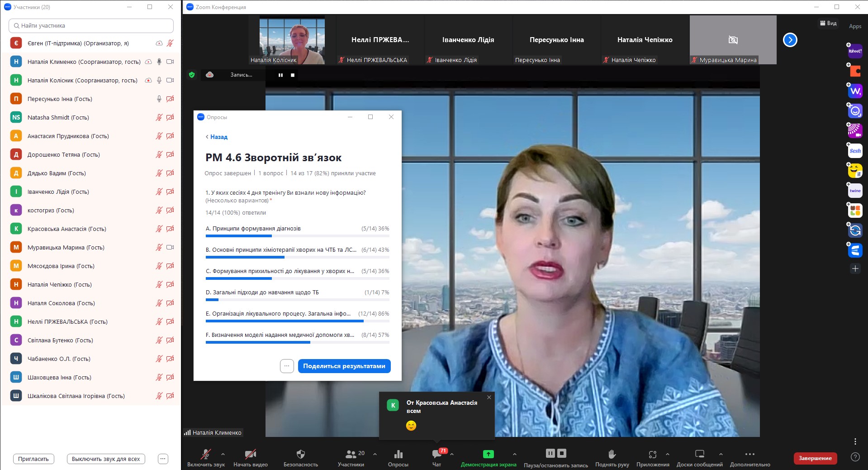Open the Вид view menu
This screenshot has width=868, height=470.
tap(828, 23)
